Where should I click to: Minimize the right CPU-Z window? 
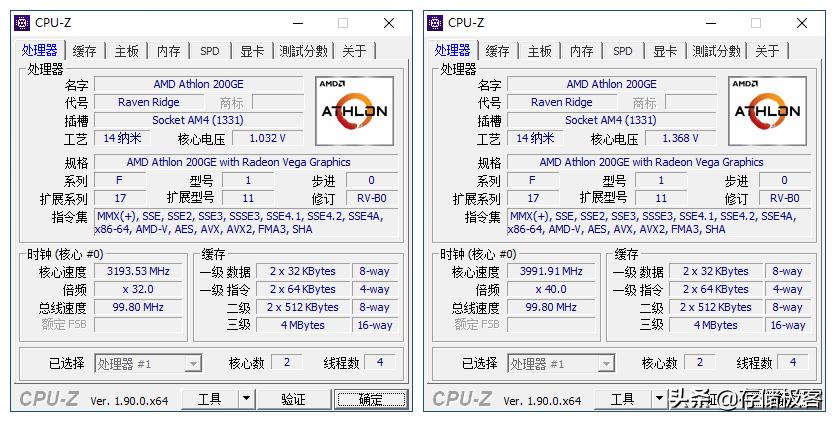point(710,23)
